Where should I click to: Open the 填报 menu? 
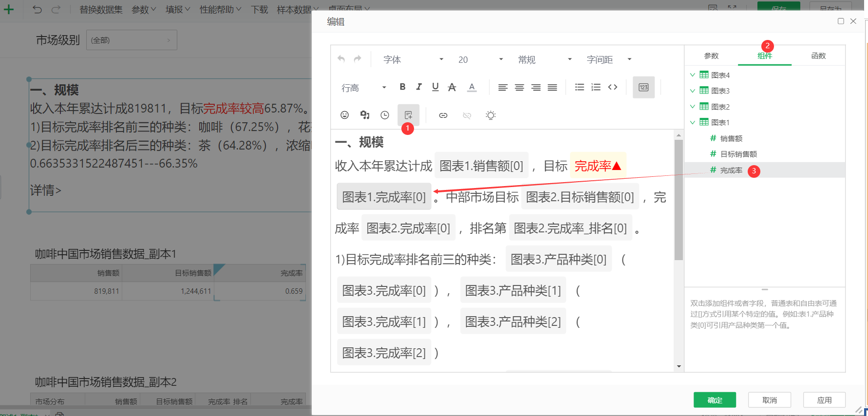coord(178,10)
